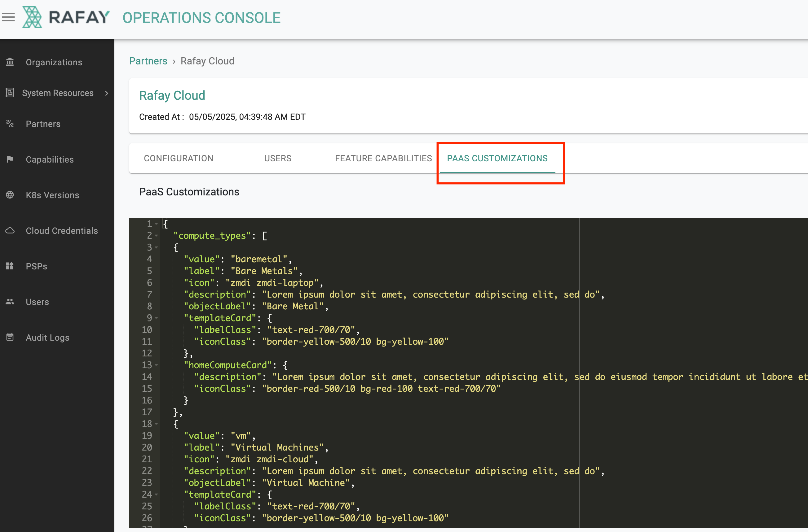Open Capabilities in the sidebar
808x532 pixels.
50,159
